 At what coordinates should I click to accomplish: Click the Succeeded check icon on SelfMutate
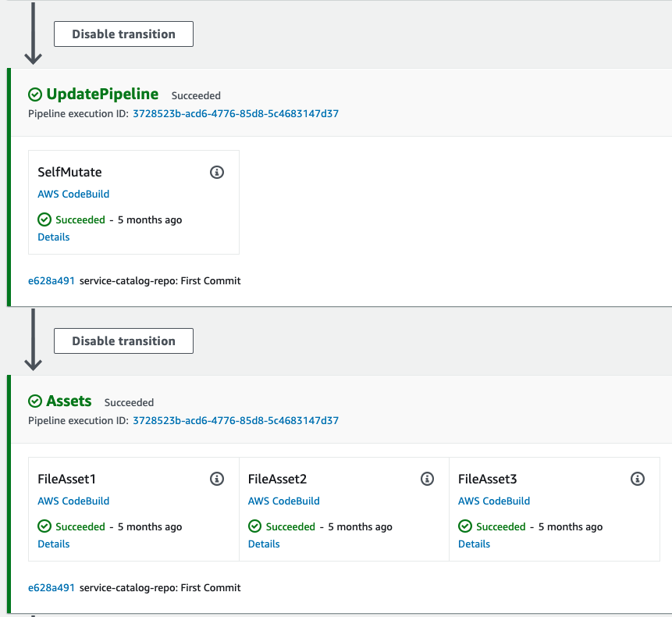[44, 219]
